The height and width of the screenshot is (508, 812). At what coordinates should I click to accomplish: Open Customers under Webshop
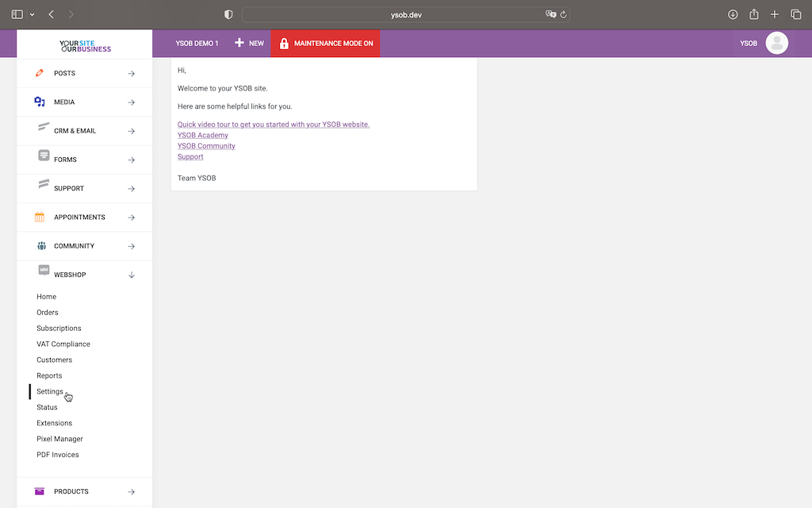[x=55, y=360]
